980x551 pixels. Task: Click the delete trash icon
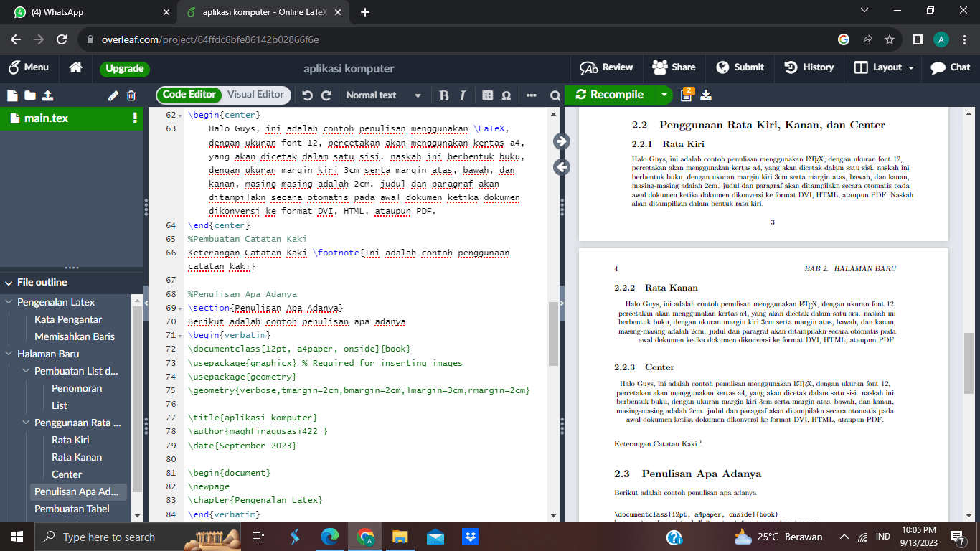pyautogui.click(x=131, y=95)
